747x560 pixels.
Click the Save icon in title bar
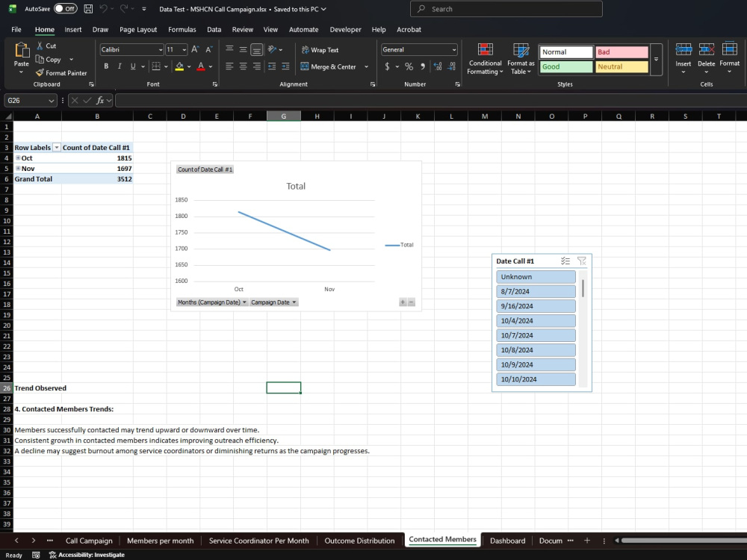(88, 8)
